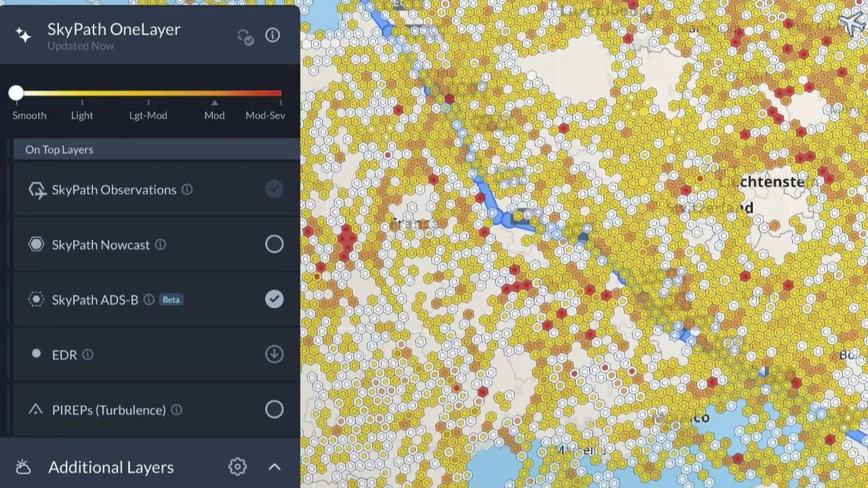Viewport: 868px width, 488px height.
Task: Set turbulence scale to Lgt-Mod
Action: click(148, 115)
